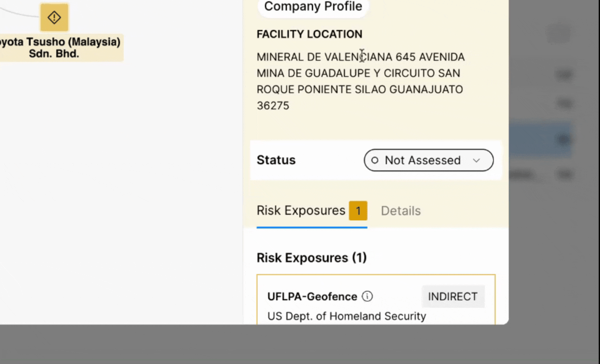Click the warning diamond icon on Toyota node
Screen dimensions: 600x364
click(x=54, y=18)
